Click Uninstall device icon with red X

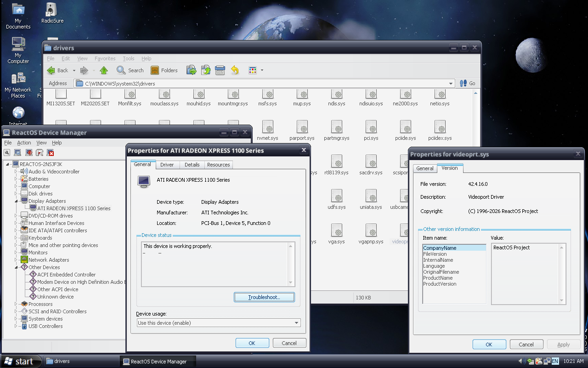point(51,153)
